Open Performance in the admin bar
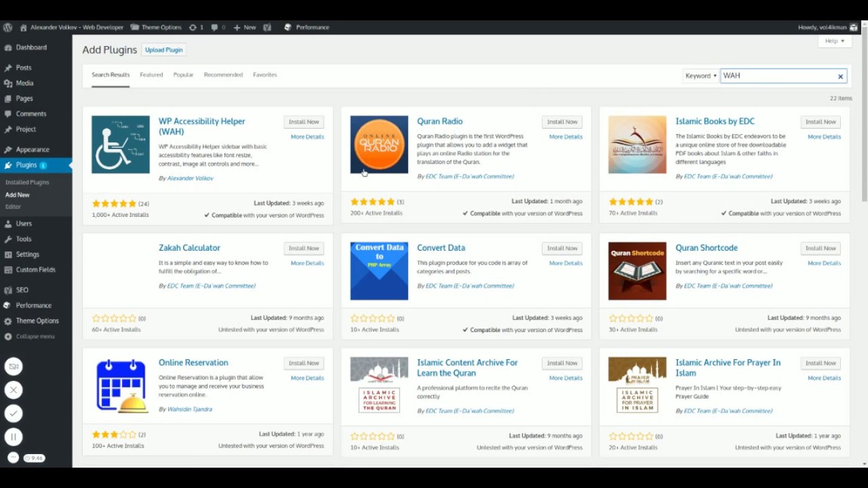868x488 pixels. (x=307, y=27)
